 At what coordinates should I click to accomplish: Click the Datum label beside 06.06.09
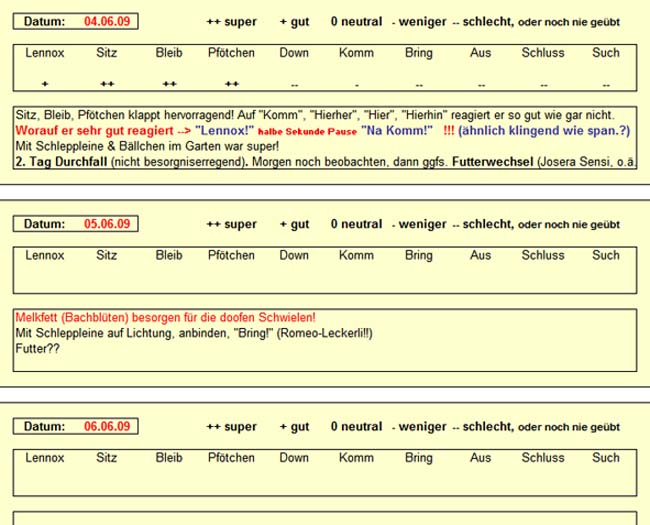coord(44,426)
